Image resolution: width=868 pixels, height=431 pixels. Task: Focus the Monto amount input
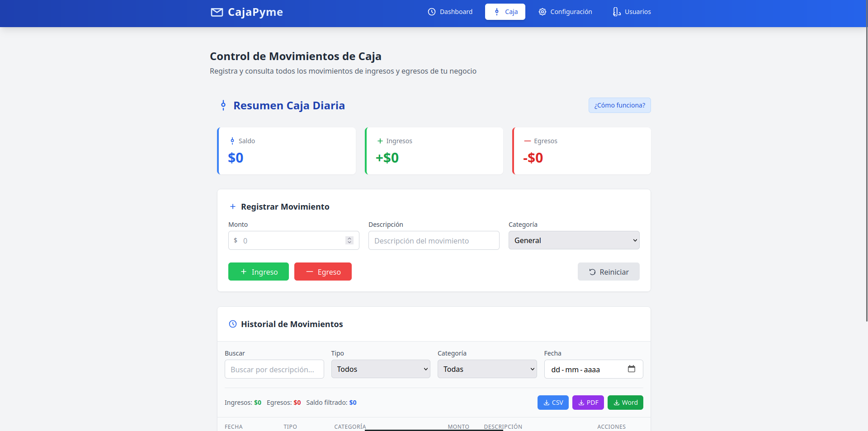[x=294, y=240]
